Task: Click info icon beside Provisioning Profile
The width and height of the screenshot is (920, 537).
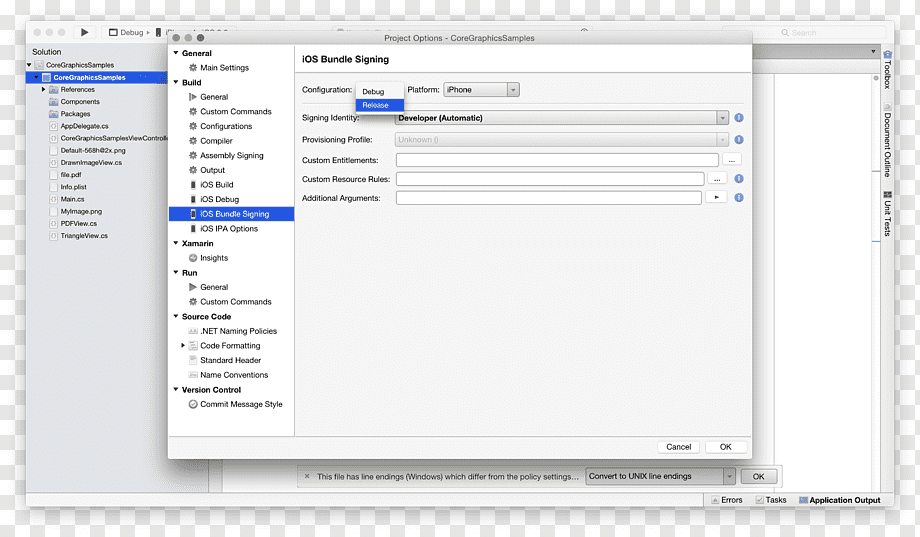Action: (x=739, y=140)
